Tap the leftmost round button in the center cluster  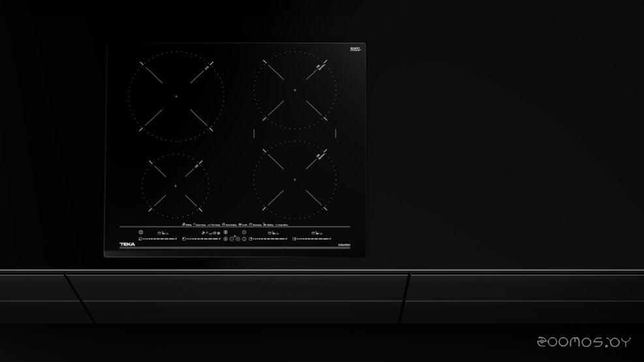tap(226, 239)
